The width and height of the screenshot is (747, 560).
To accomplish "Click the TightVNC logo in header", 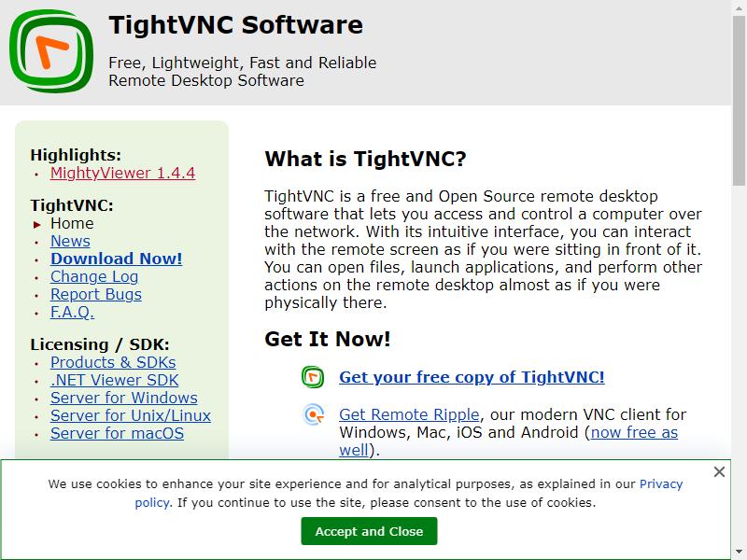I will tap(51, 51).
